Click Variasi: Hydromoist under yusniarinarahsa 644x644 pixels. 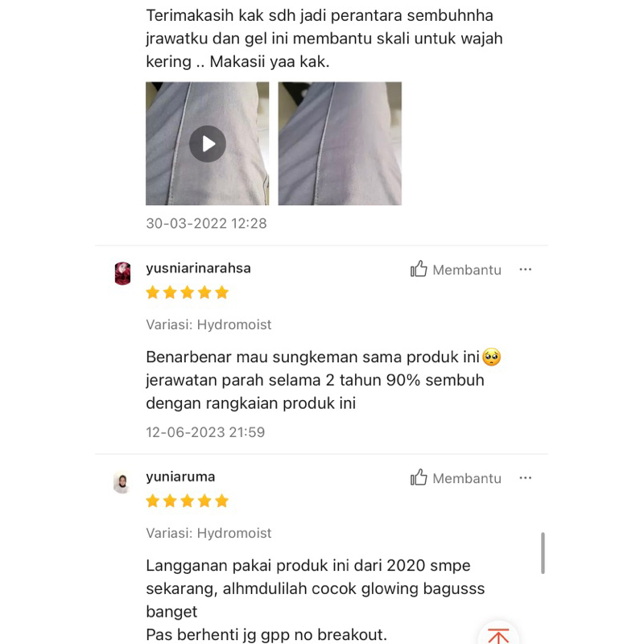point(208,325)
